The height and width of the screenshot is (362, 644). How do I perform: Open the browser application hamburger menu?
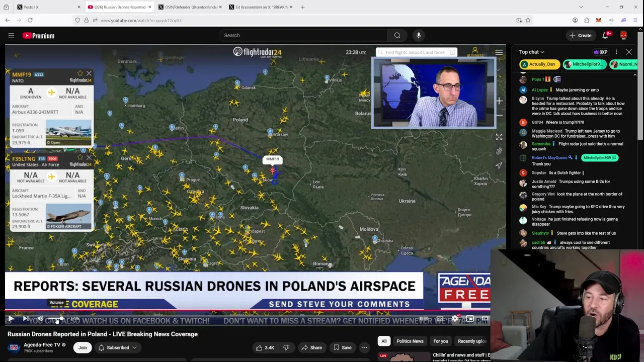635,20
